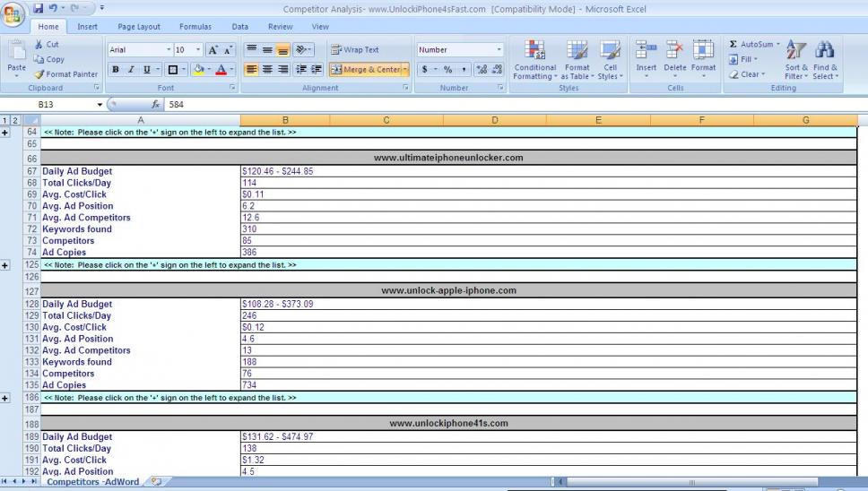868x491 pixels.
Task: Toggle Bold formatting
Action: [x=116, y=70]
